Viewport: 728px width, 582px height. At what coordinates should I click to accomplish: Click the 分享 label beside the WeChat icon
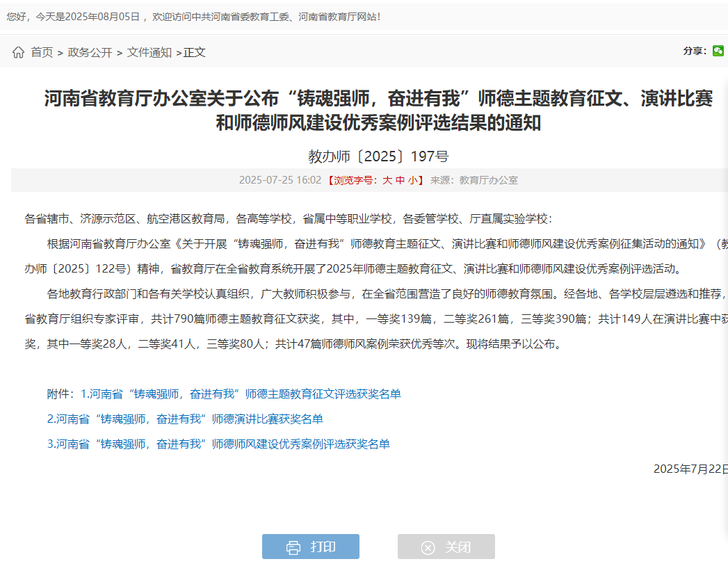point(694,51)
